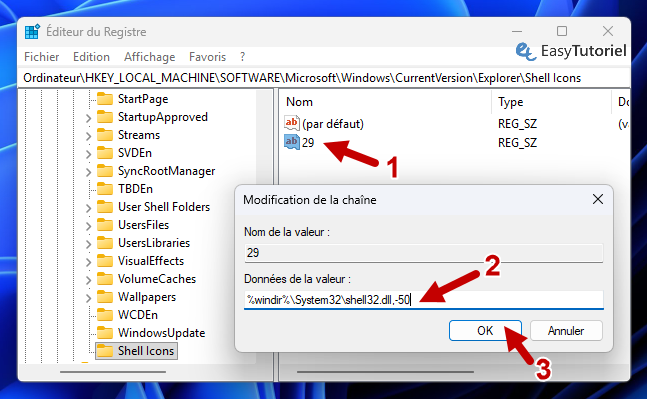
Task: Click REG_SZ type of (par défaut)
Action: tap(517, 124)
